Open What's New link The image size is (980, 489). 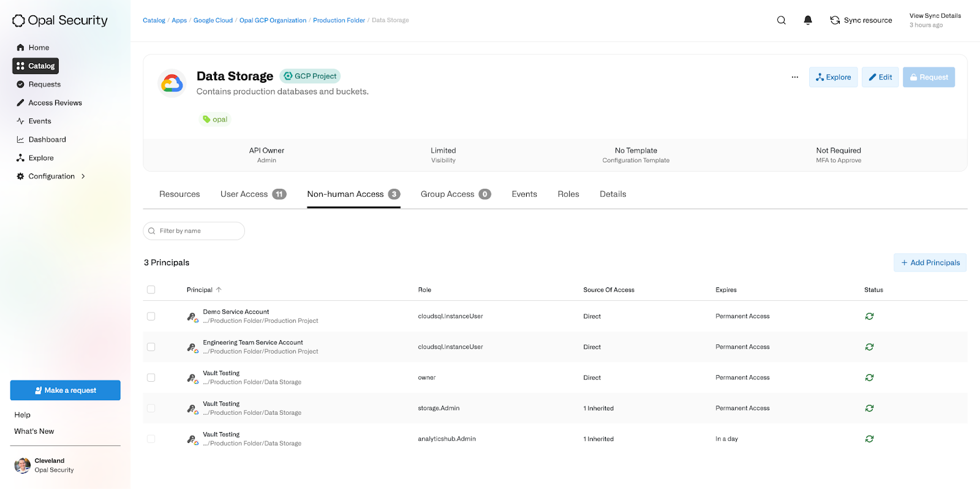pyautogui.click(x=34, y=431)
